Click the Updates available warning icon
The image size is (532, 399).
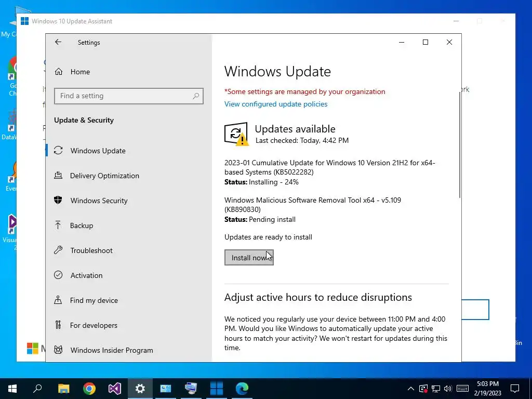[x=236, y=134]
